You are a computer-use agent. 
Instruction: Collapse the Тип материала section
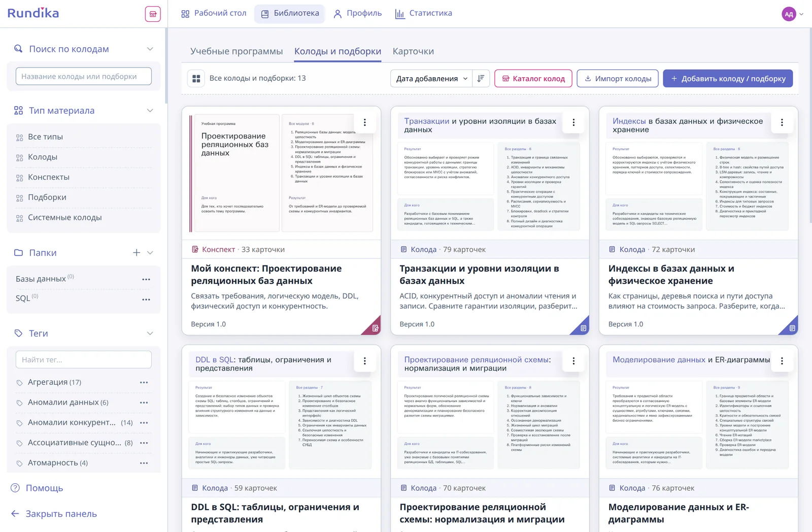(150, 111)
